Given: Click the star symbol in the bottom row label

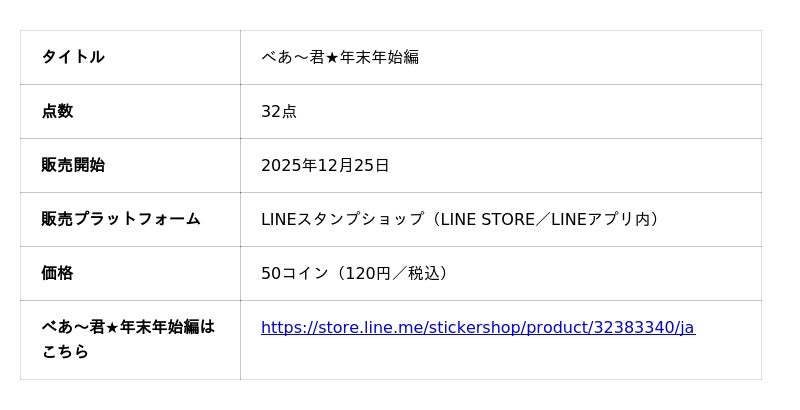Looking at the screenshot, I should pos(113,328).
